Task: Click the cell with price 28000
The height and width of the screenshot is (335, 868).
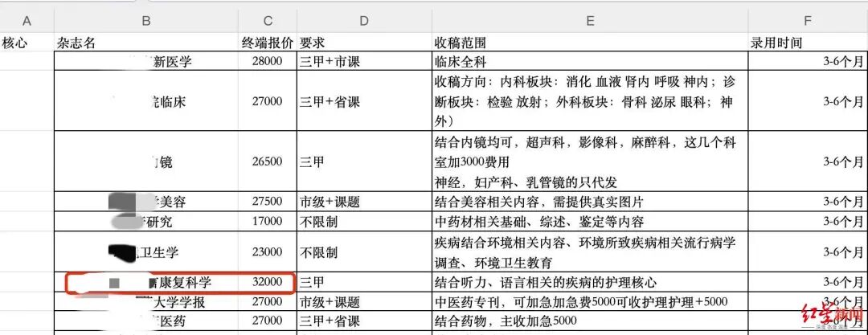Action: (x=268, y=62)
